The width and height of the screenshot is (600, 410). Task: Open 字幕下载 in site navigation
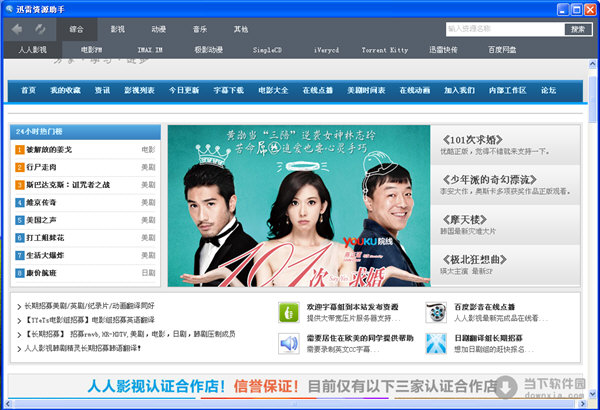[x=228, y=90]
